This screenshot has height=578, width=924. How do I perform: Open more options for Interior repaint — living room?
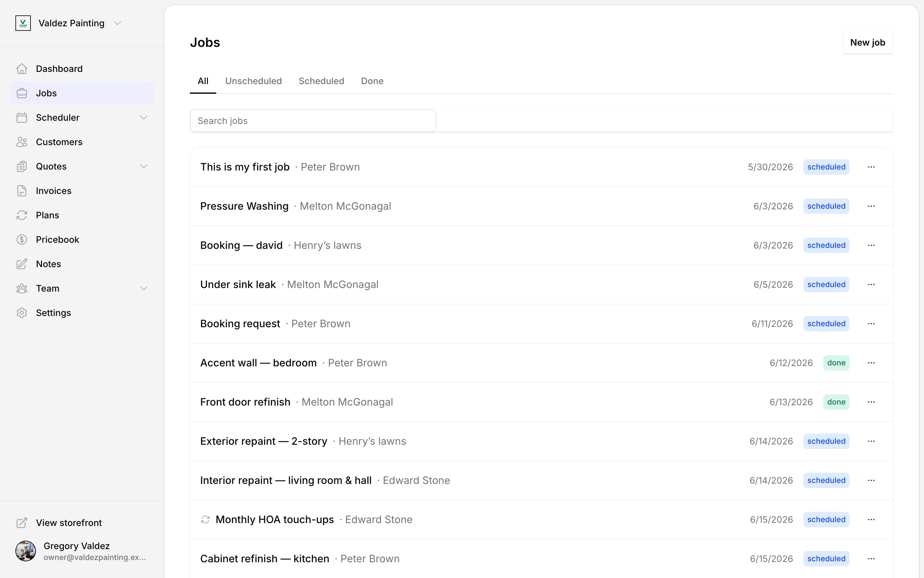tap(871, 480)
